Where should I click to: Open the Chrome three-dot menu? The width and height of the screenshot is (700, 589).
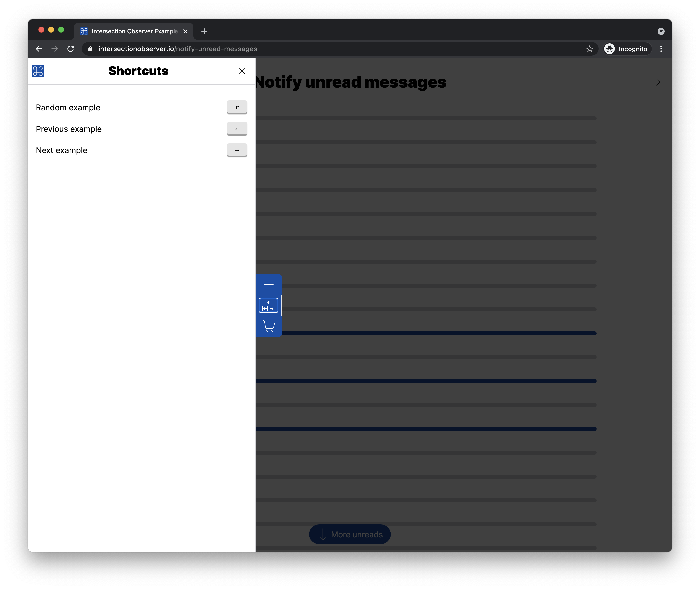661,49
